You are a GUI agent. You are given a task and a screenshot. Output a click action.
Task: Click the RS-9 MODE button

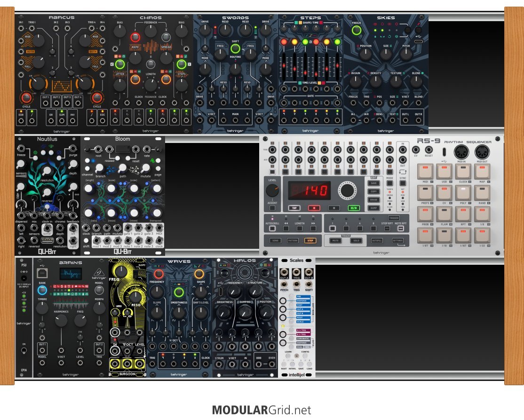[x=389, y=183]
